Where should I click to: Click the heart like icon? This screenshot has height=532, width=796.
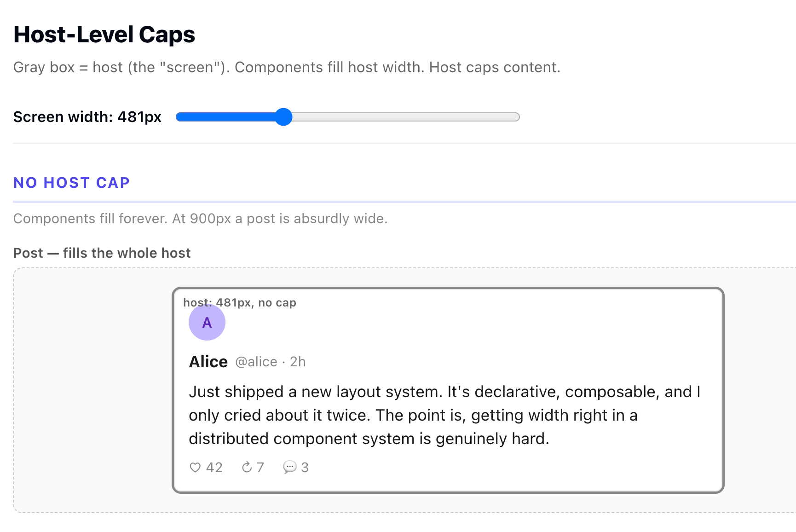[195, 468]
